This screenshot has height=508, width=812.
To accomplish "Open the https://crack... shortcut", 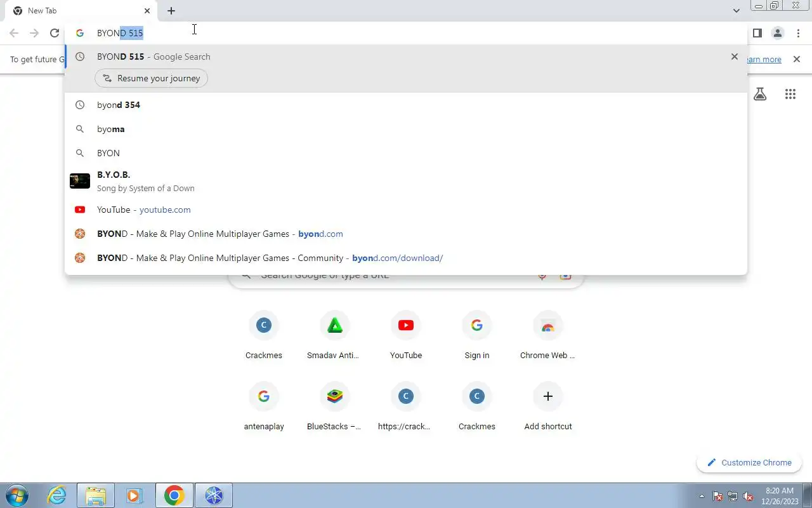I will click(x=406, y=408).
